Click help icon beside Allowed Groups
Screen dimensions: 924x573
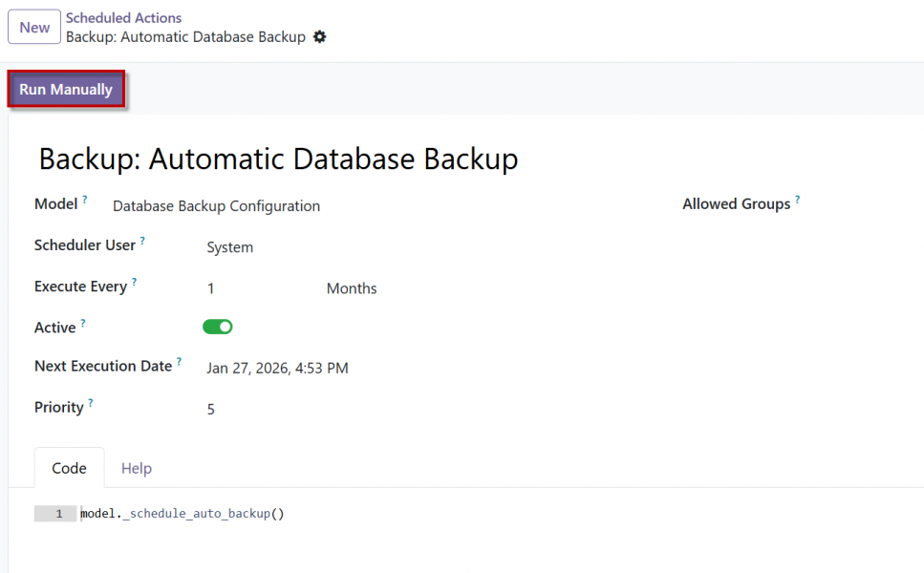pyautogui.click(x=797, y=200)
